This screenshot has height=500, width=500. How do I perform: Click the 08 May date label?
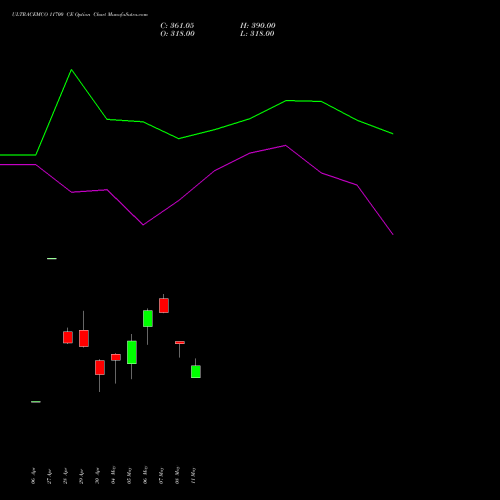[177, 475]
